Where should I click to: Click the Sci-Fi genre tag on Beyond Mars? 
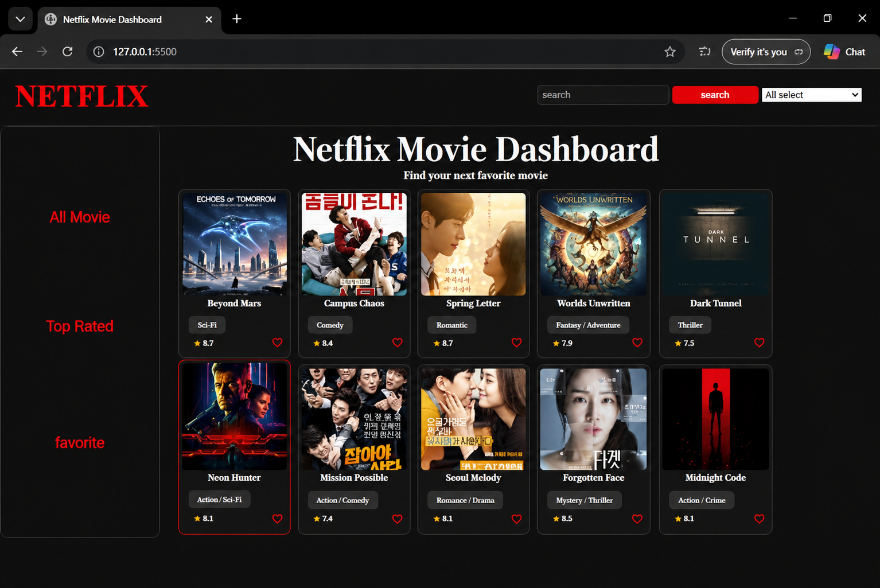tap(207, 325)
